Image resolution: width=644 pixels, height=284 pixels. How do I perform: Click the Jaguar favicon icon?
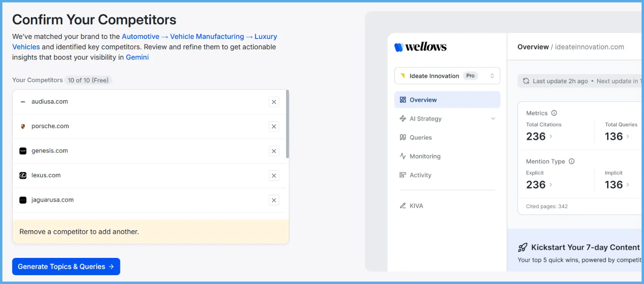23,200
